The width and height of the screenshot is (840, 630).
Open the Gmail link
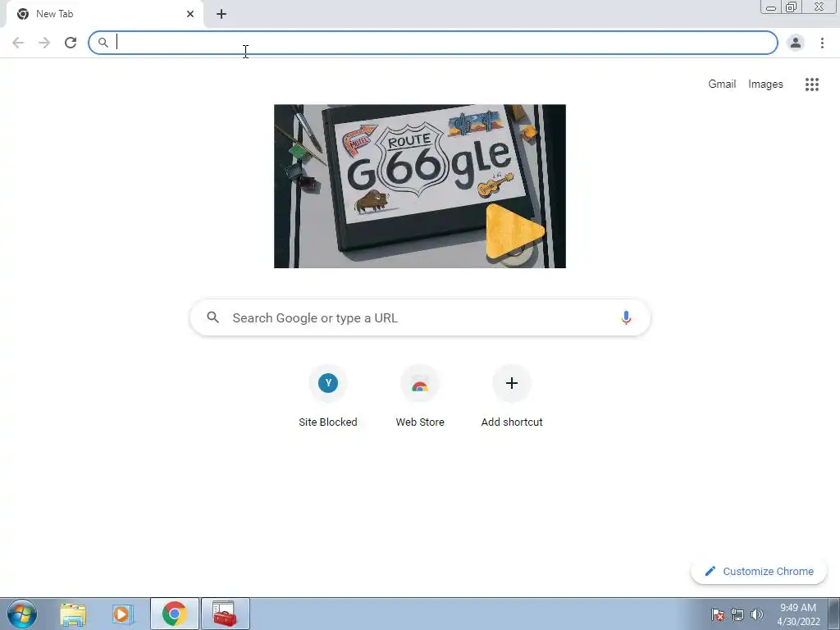tap(722, 84)
